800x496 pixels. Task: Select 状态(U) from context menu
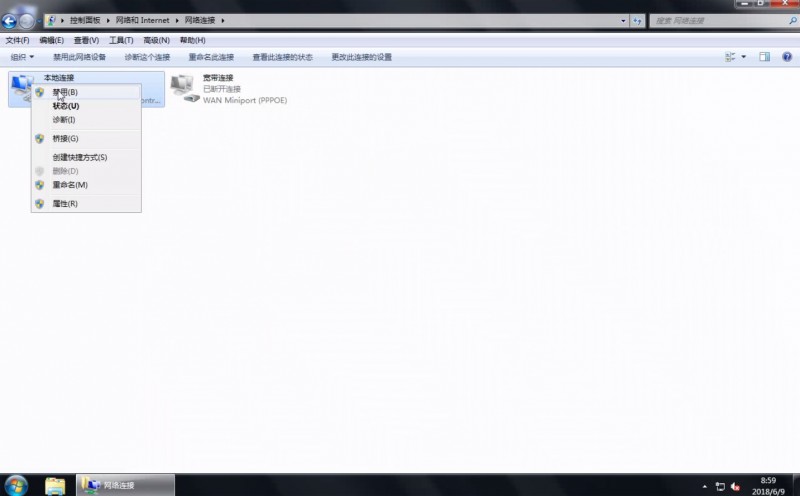(86, 106)
